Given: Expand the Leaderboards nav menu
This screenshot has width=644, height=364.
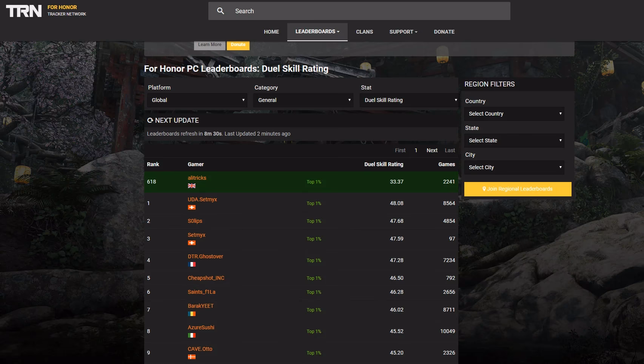Looking at the screenshot, I should click(317, 32).
